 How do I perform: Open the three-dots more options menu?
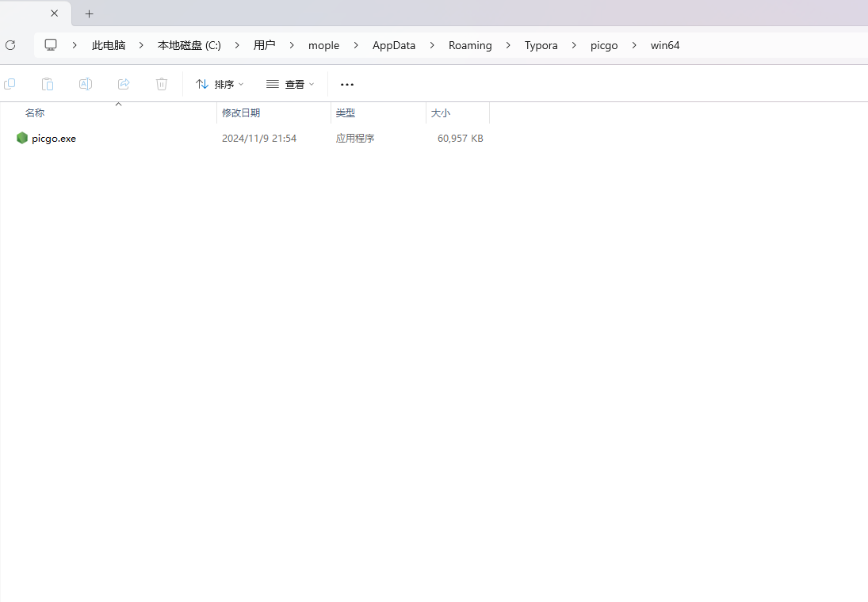click(x=347, y=84)
